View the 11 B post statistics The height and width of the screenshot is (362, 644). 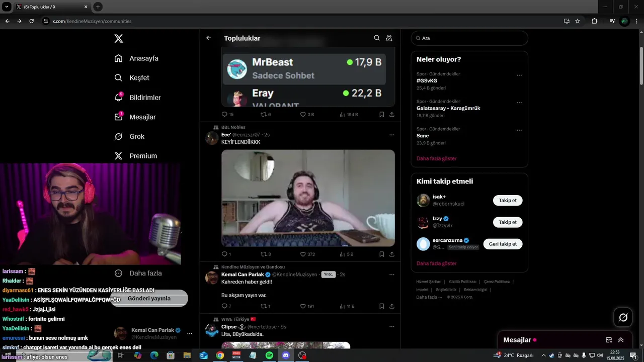(x=347, y=306)
